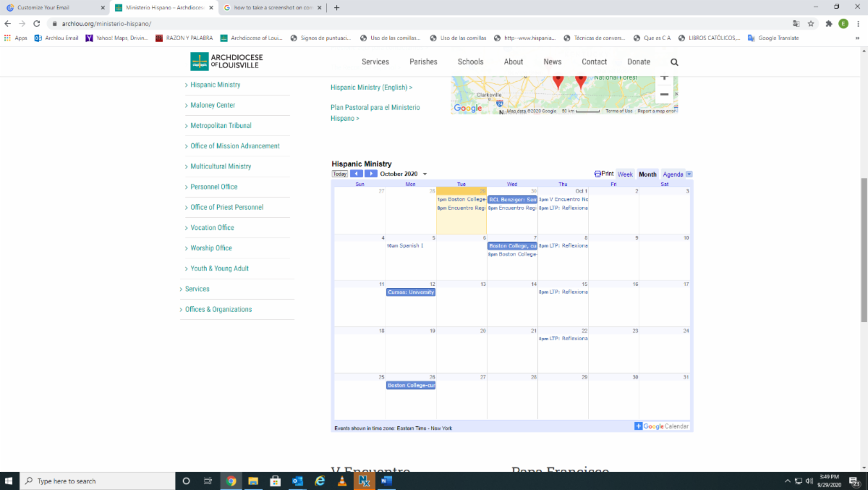Print the Hispanic Ministry calendar

pos(604,174)
